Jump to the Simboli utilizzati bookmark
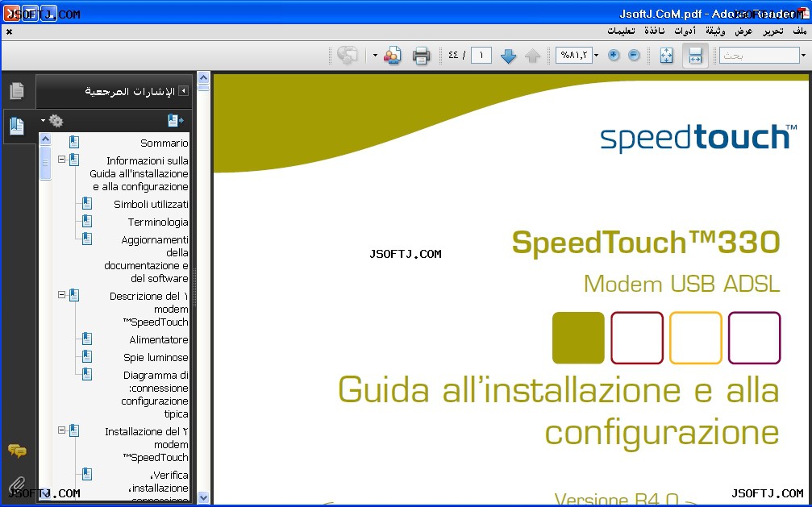The width and height of the screenshot is (812, 507). [x=151, y=204]
